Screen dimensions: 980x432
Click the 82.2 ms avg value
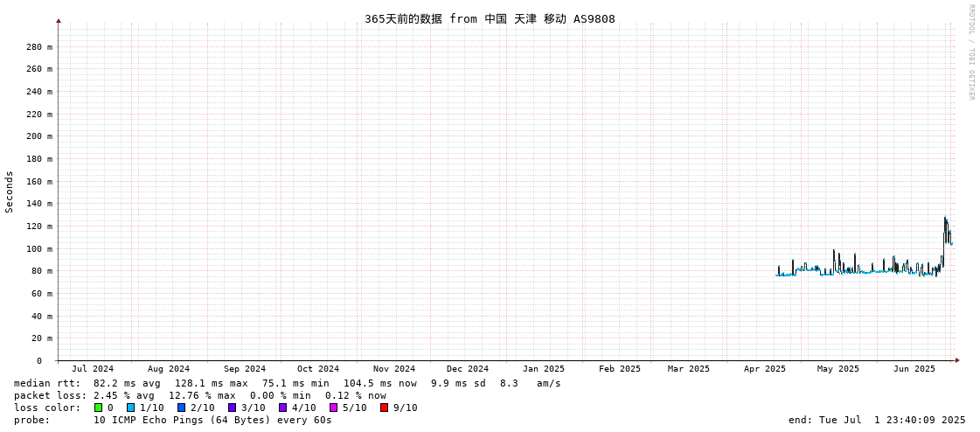[x=126, y=383]
